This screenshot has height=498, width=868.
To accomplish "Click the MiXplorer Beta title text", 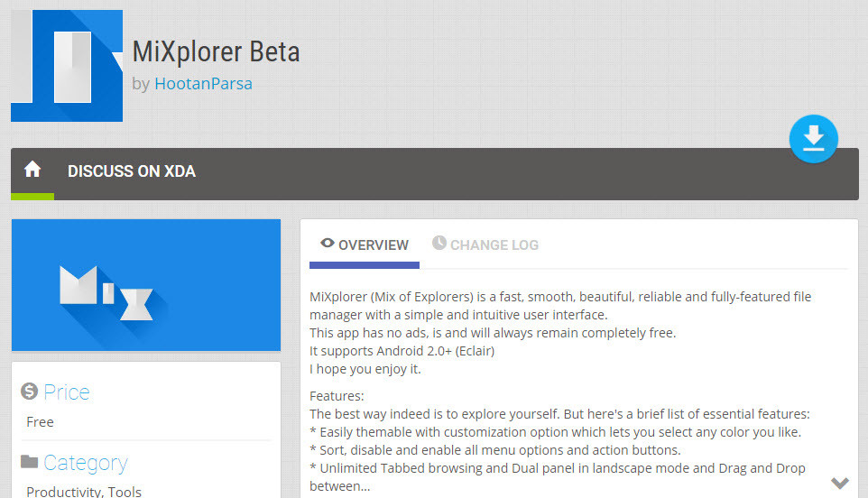I will (x=216, y=51).
